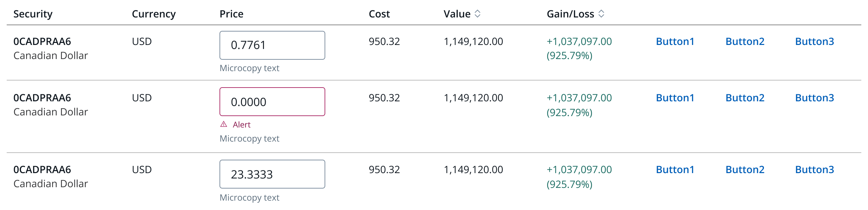Click Button2 in the first row
868x210 pixels.
pos(745,42)
